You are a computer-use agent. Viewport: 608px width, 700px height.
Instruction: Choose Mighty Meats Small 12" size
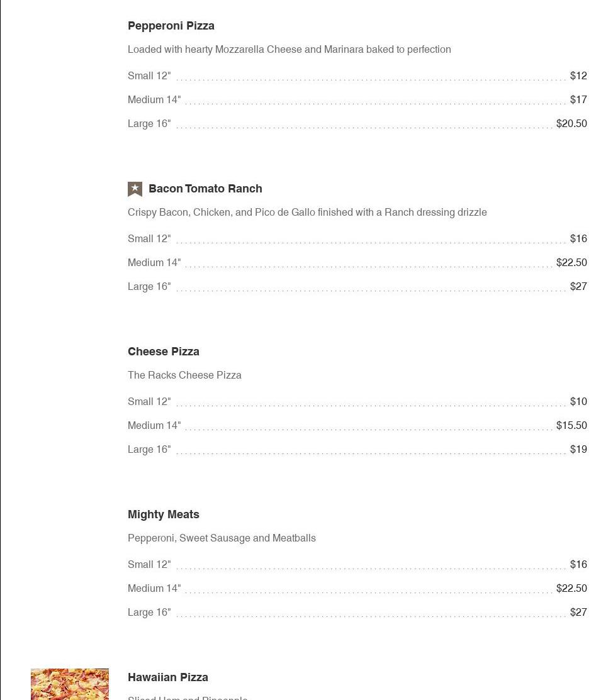[149, 565]
